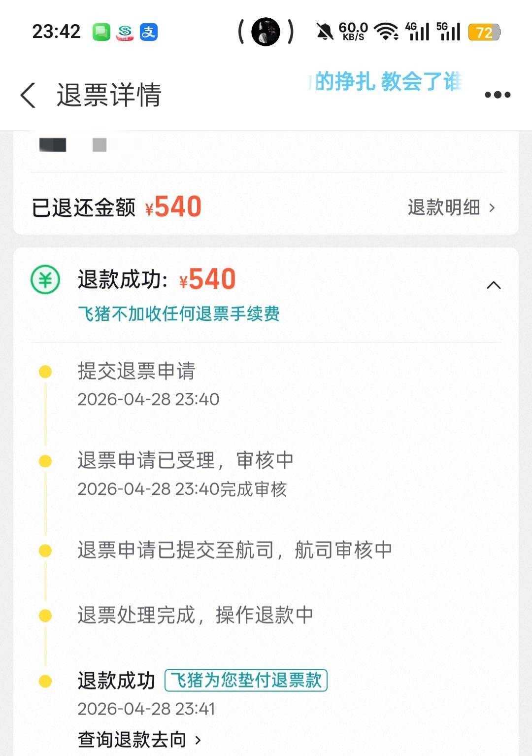Screen dimensions: 532x756
Task: Tap the arrow beside 查询退款去向
Action: coord(198,740)
